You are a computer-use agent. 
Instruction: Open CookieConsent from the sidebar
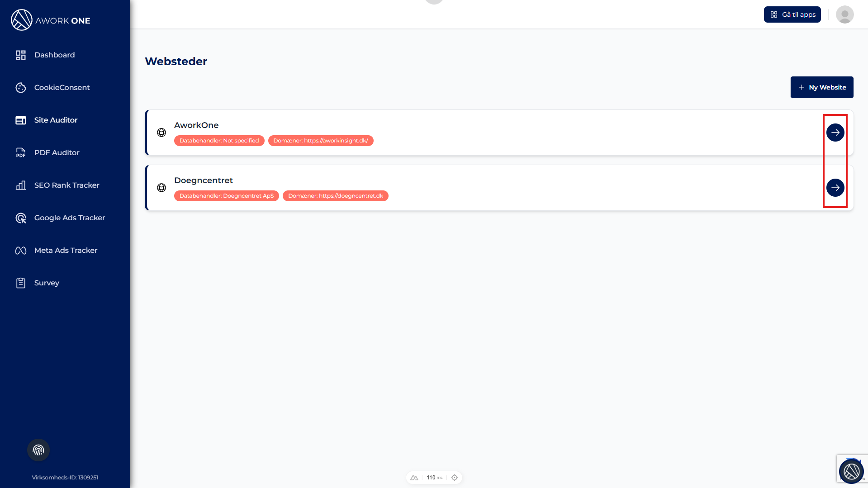(62, 87)
